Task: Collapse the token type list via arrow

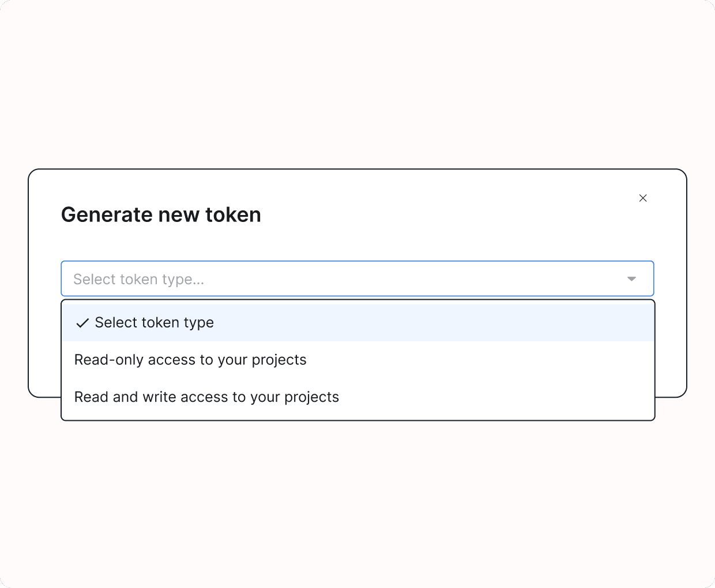Action: point(631,279)
